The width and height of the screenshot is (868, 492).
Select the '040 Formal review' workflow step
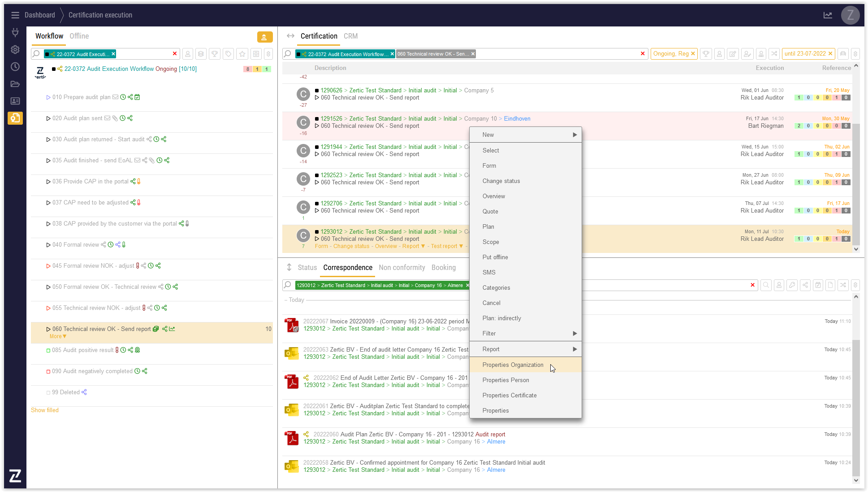[x=76, y=245]
